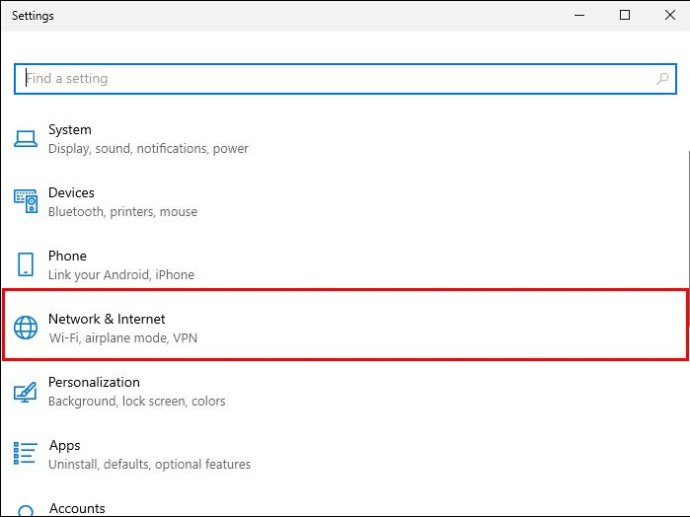The height and width of the screenshot is (517, 690).
Task: Click the Devices keyboard and speaker icon
Action: (x=26, y=202)
